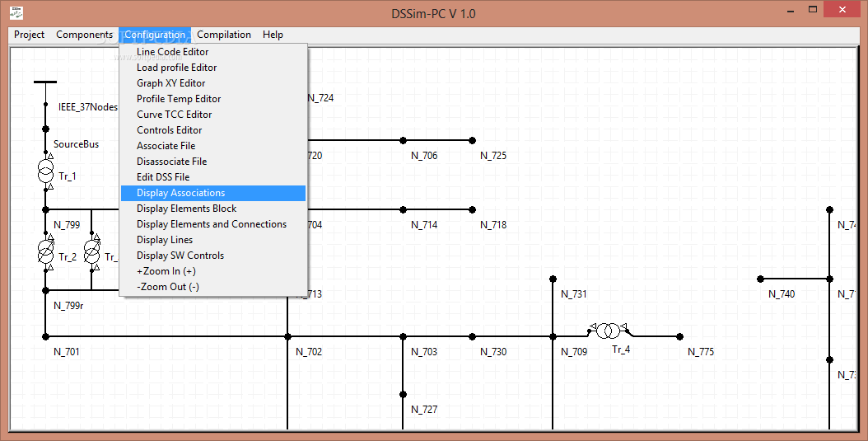Viewport: 868px width, 441px height.
Task: Click the node dot above N_709
Action: point(553,336)
